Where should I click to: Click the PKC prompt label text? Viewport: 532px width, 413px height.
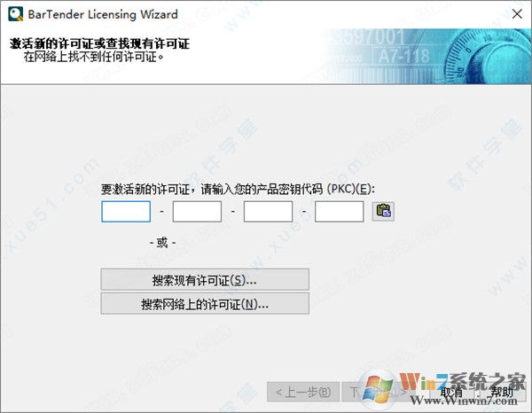coord(238,189)
